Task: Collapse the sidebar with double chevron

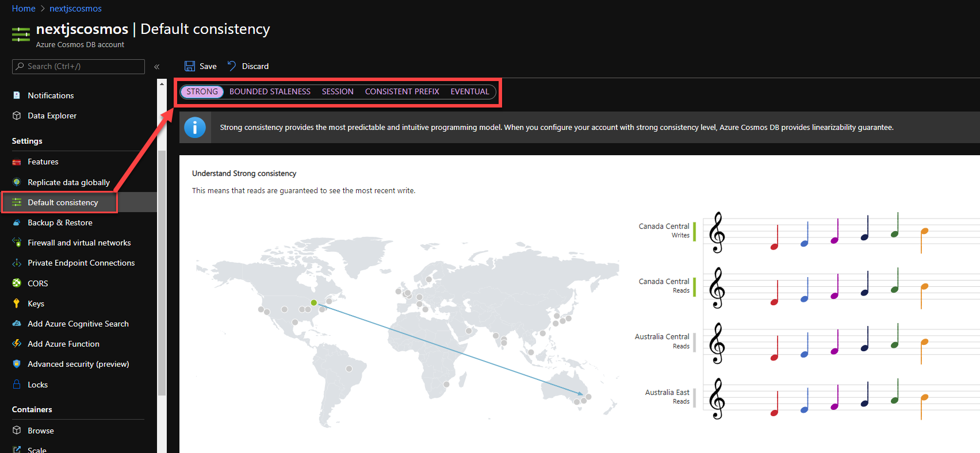Action: coord(156,67)
